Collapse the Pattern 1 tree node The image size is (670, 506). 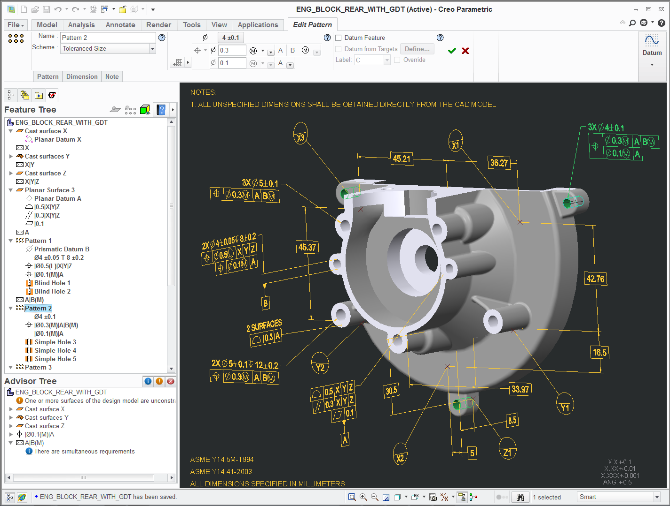(10, 240)
